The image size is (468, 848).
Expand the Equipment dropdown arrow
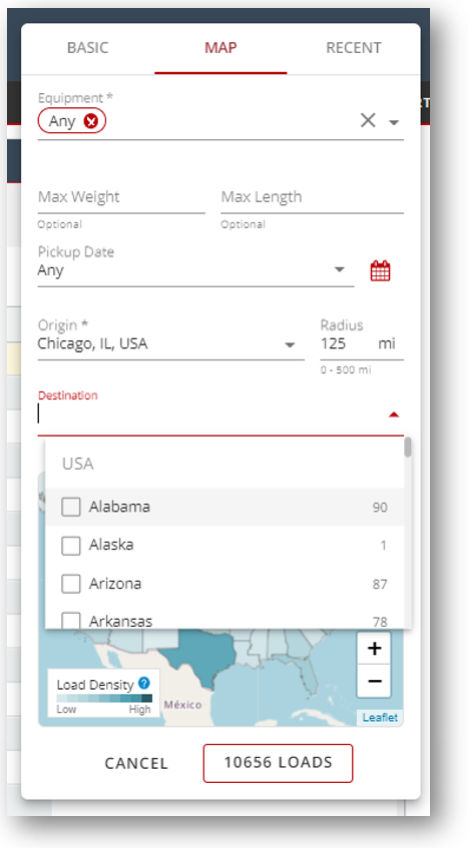394,123
